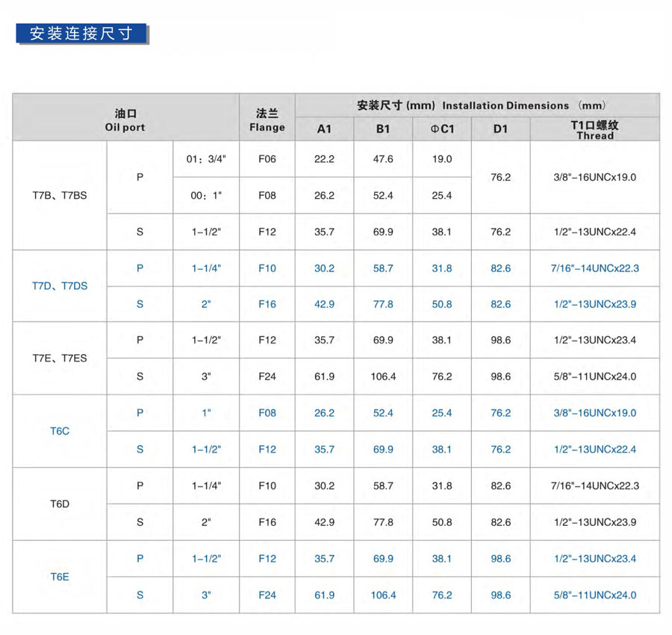Click 76.2 ΦC1 value in T6E row
Viewport: 672px width, 635px height.
442,595
